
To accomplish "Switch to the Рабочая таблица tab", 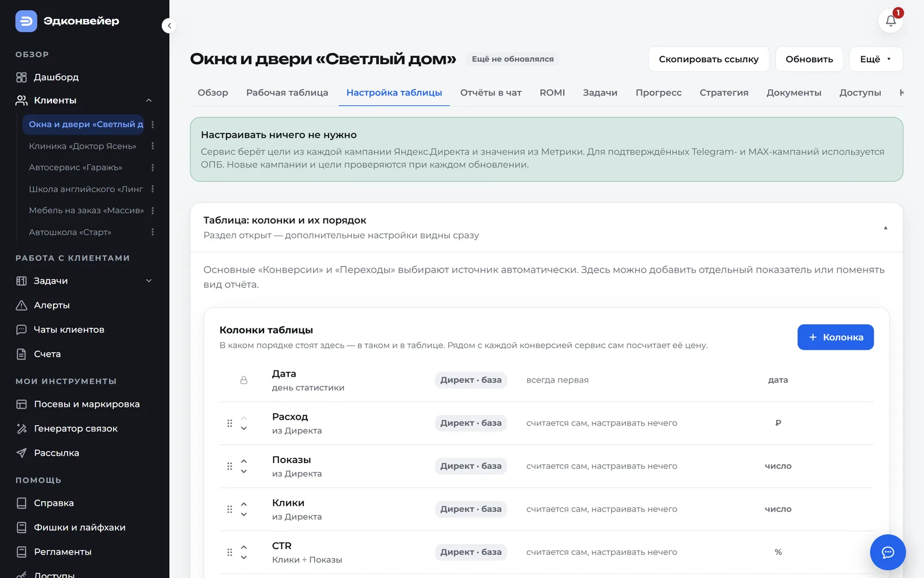I will (x=287, y=92).
